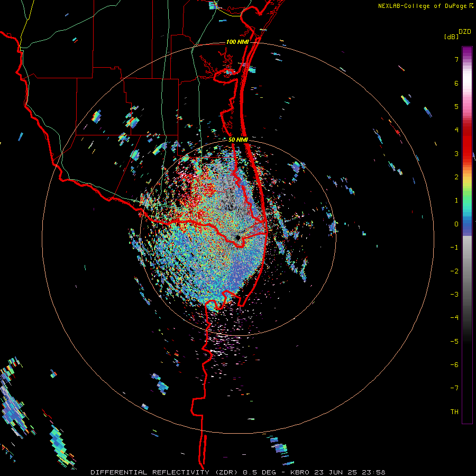Click the scale value "7" label

[456, 59]
